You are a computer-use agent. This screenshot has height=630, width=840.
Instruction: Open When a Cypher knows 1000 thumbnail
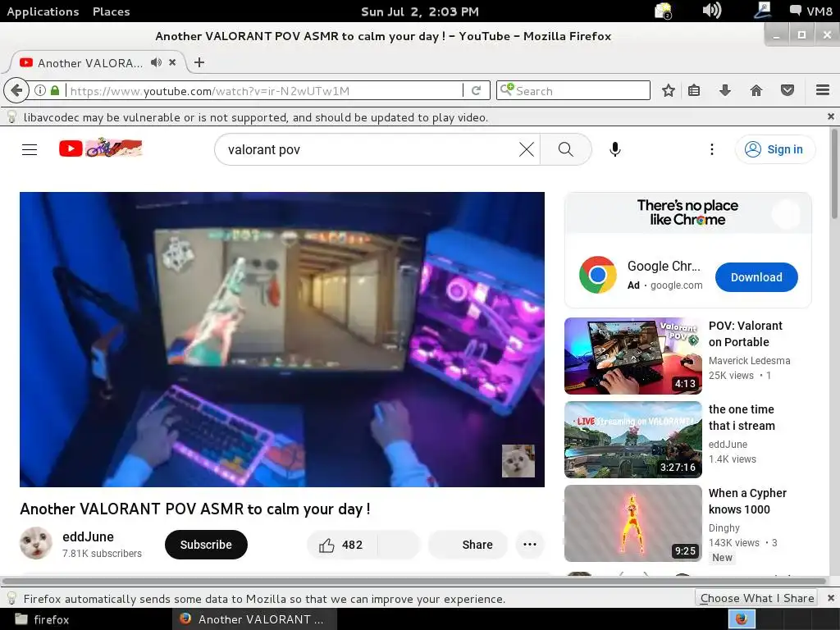point(633,523)
